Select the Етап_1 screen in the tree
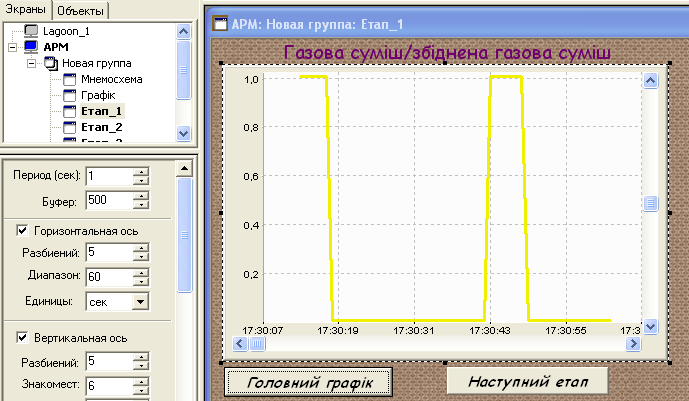Viewport: 689px width, 401px height. [102, 111]
